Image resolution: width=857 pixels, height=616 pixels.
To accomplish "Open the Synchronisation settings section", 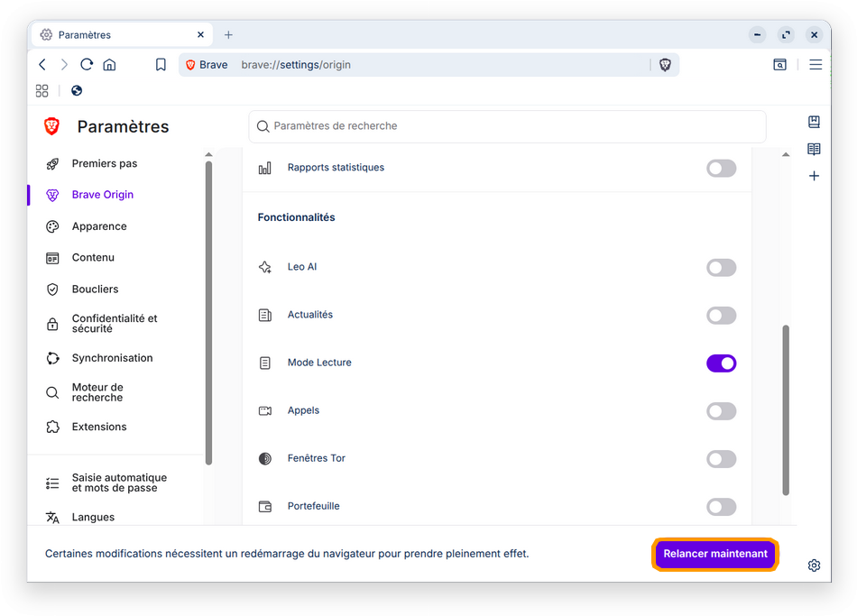I will tap(112, 358).
